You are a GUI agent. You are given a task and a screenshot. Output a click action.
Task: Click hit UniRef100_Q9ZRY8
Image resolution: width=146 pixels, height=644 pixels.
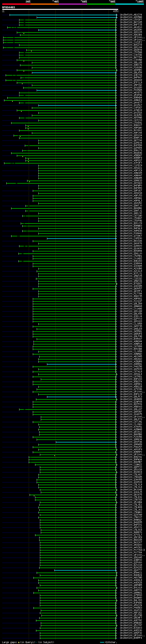pyautogui.click(x=131, y=50)
